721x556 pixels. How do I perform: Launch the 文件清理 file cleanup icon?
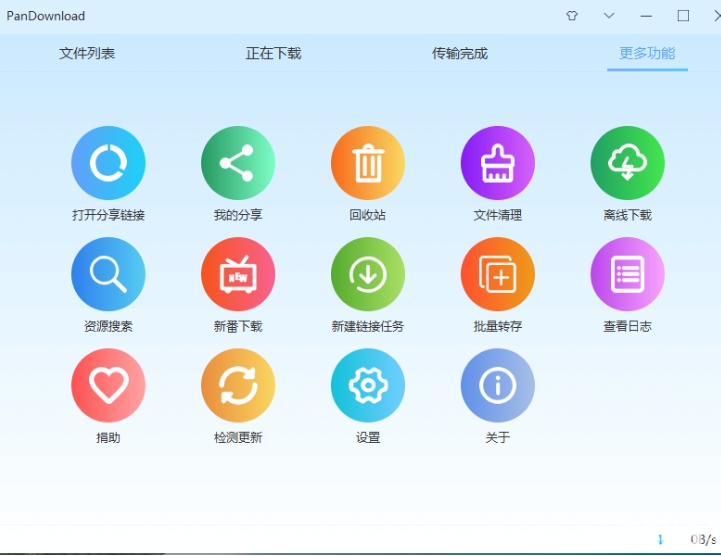pos(498,163)
